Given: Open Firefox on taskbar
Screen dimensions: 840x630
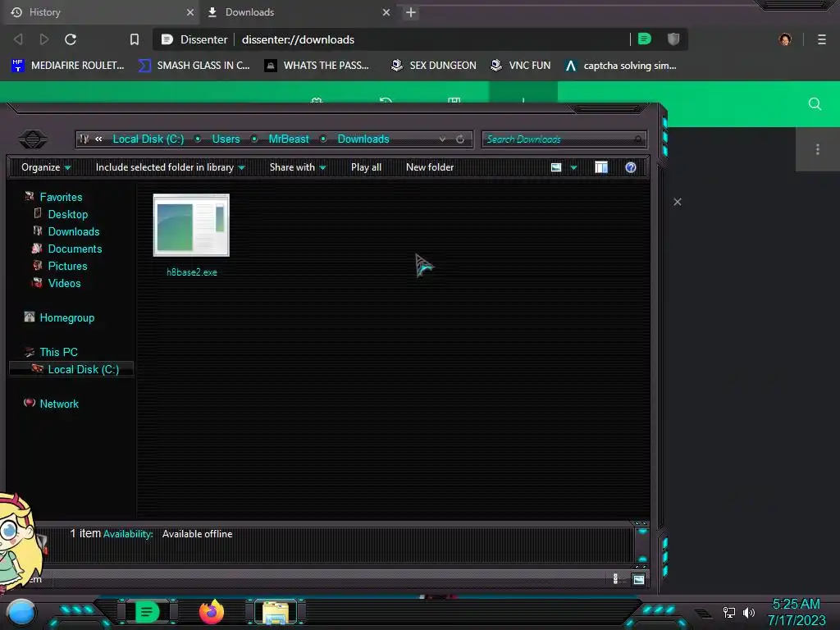Looking at the screenshot, I should tap(212, 612).
